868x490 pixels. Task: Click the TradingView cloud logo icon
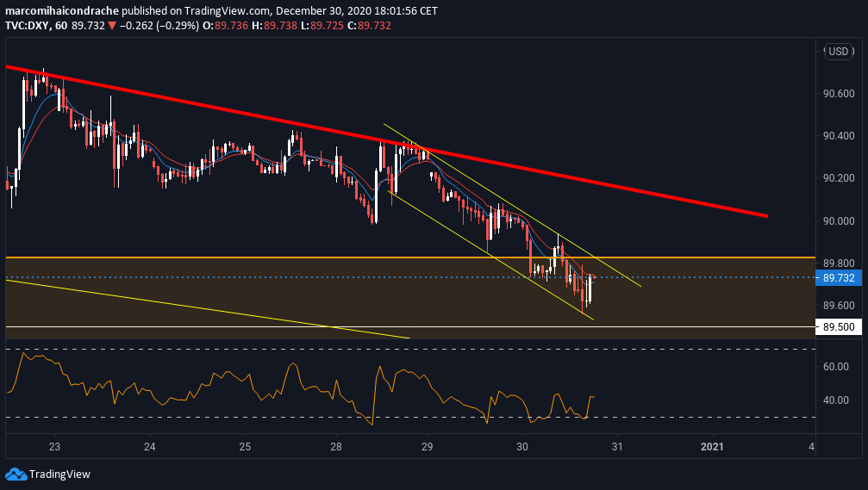pos(16,474)
